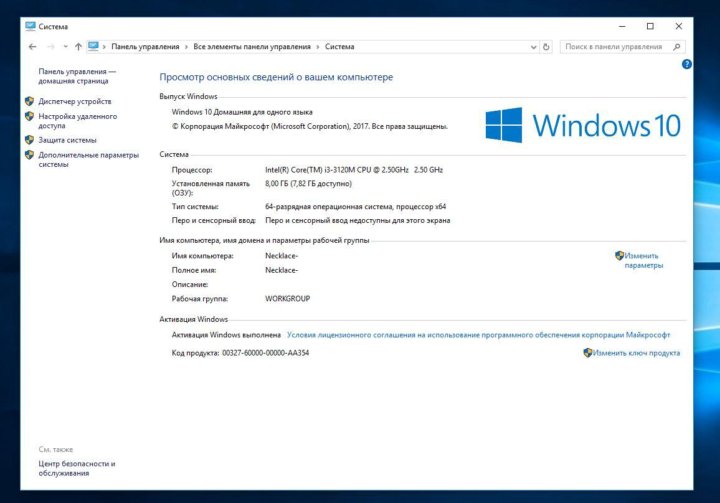Image resolution: width=720 pixels, height=503 pixels.
Task: Select 'Necklace-' beside 'Имя компьютера'
Action: pos(281,256)
